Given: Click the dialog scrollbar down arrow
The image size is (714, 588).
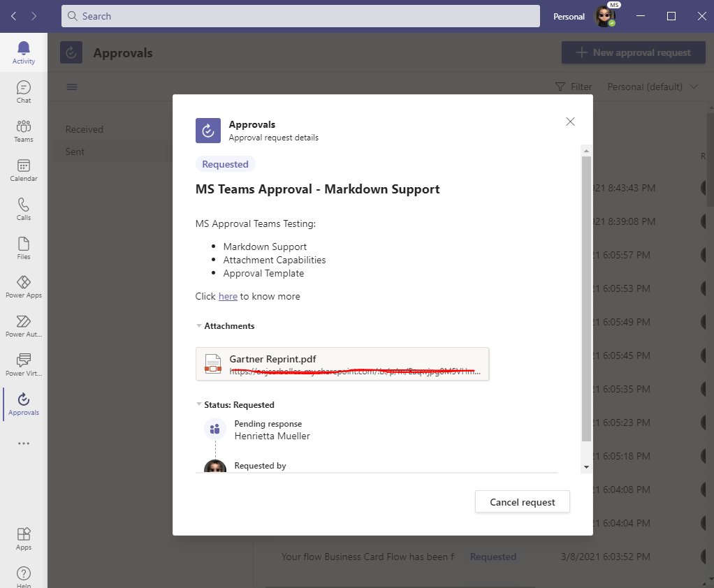Looking at the screenshot, I should [587, 467].
